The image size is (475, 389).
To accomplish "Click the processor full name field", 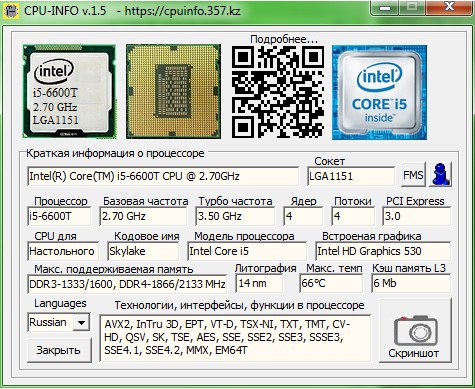I will [x=163, y=176].
